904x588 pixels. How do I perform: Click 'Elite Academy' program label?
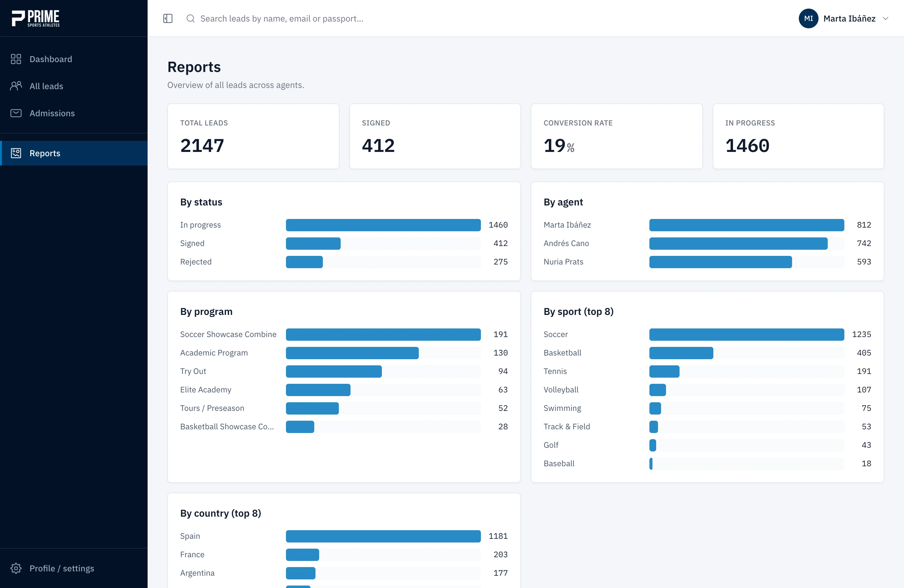[205, 390]
